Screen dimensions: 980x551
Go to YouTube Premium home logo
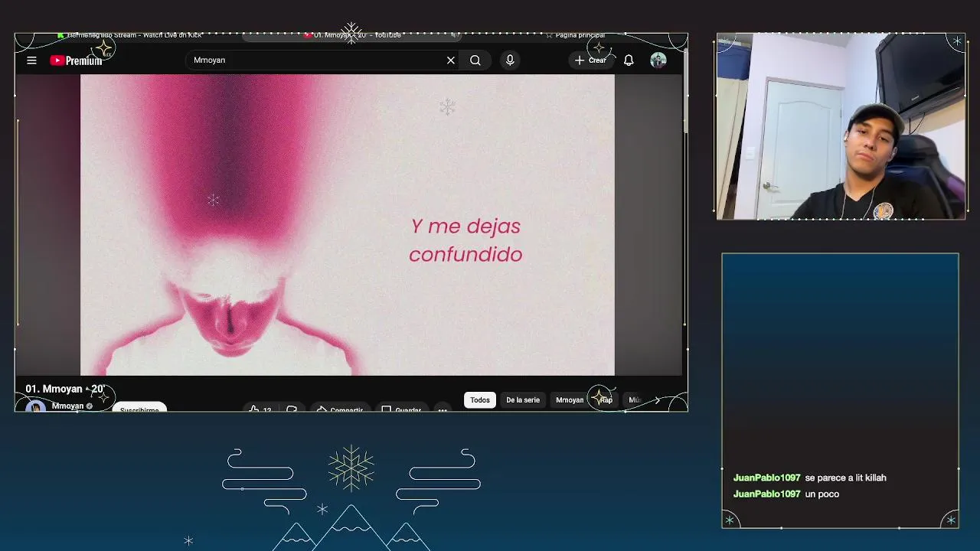76,60
